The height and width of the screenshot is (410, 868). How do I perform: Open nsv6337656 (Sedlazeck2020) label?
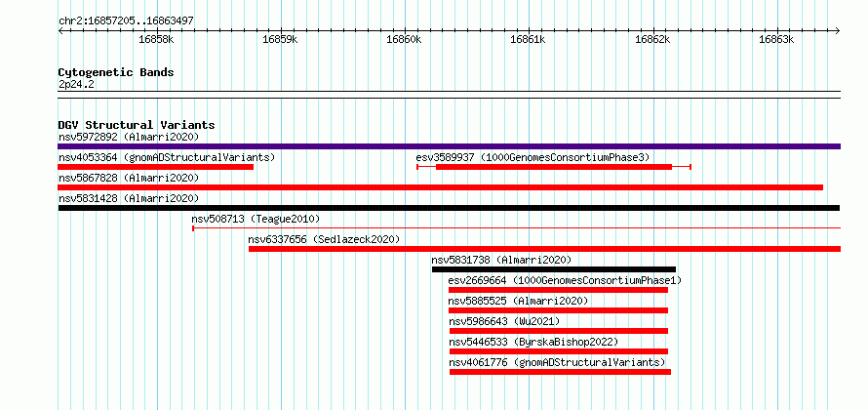(x=324, y=239)
